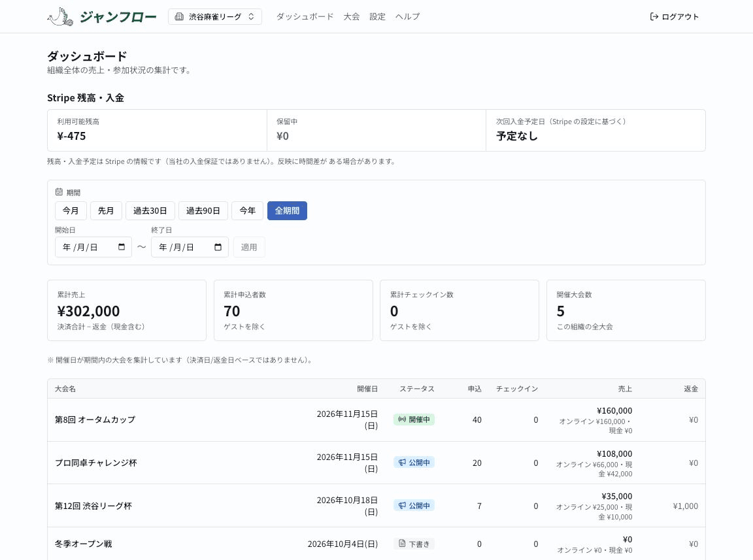Open the ヘルプ menu
This screenshot has width=753, height=560.
407,17
